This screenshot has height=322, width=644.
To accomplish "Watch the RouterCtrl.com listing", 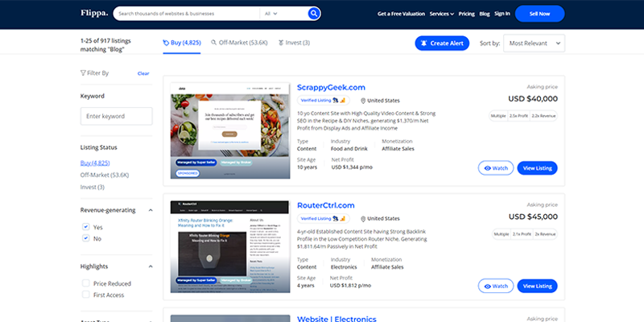I will [496, 286].
